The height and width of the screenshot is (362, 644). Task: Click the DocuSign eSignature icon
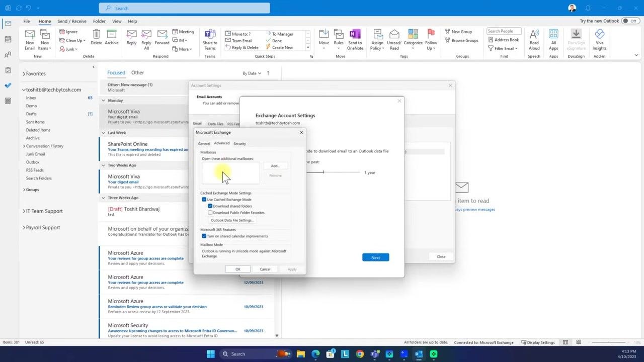pos(576,39)
